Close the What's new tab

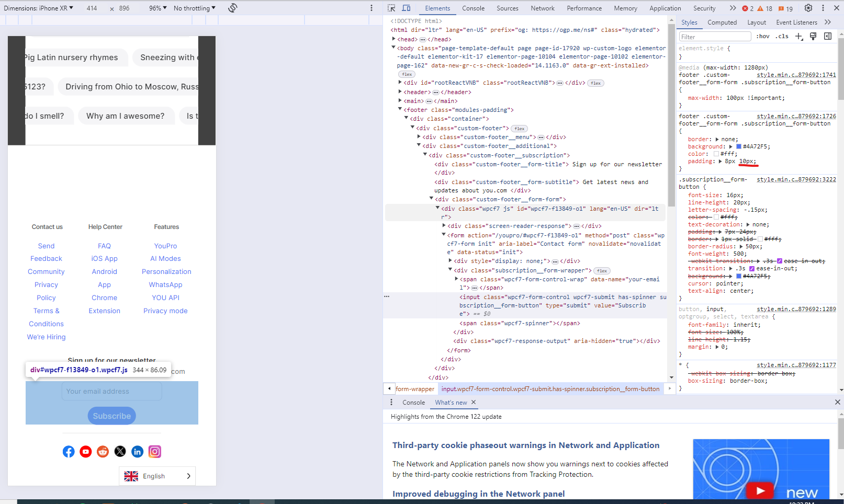pos(474,402)
